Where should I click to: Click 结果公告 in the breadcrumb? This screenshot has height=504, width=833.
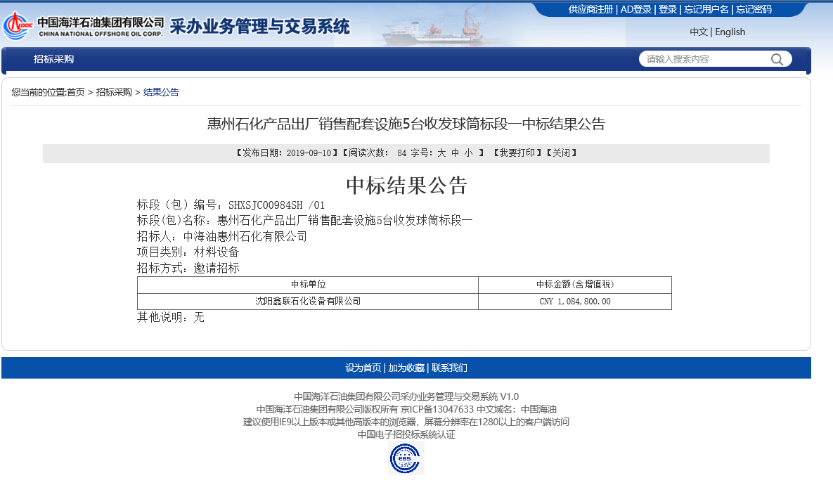[161, 92]
